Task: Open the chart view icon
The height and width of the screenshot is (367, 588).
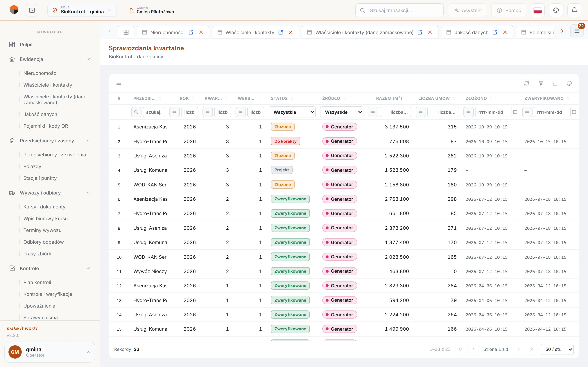Action: coord(555,83)
